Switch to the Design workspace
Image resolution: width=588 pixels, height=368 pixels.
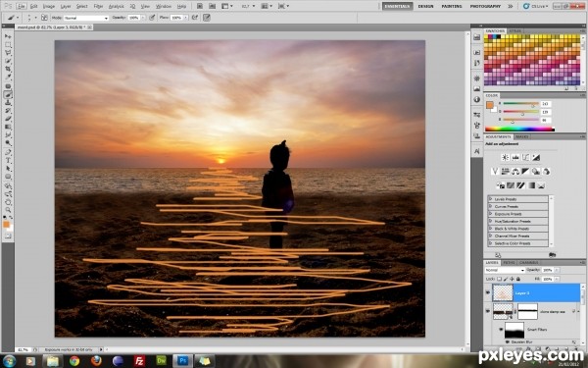click(x=425, y=7)
